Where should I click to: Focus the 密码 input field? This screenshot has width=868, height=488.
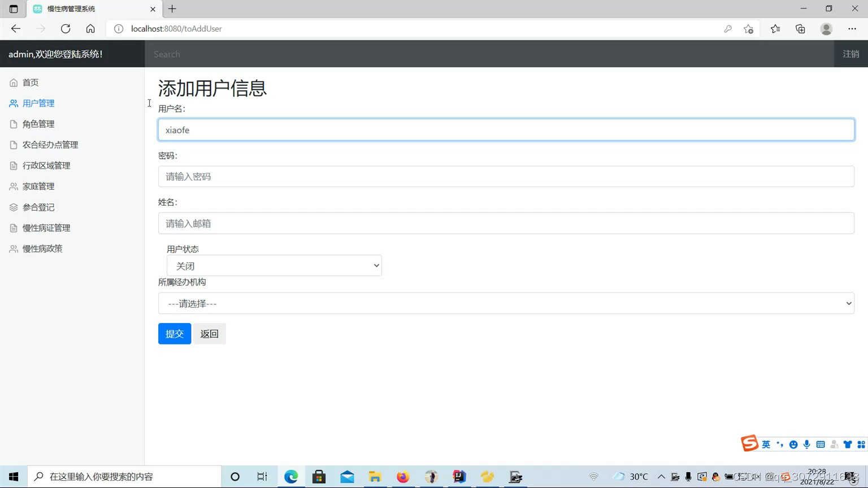pyautogui.click(x=506, y=177)
